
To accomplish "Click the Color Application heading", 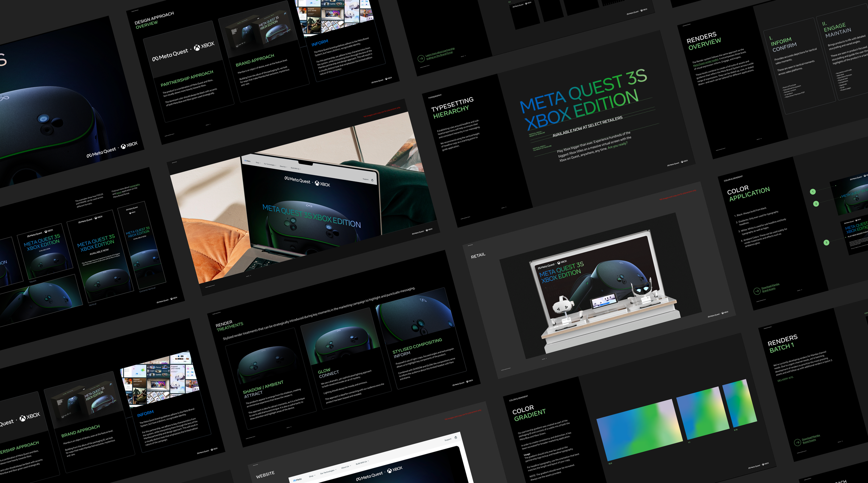I will [748, 193].
